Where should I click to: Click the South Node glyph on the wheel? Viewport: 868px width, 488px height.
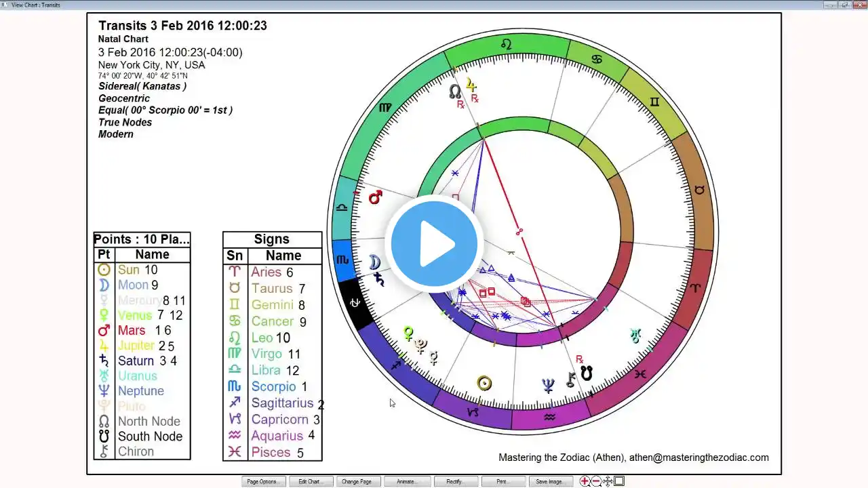pyautogui.click(x=587, y=373)
